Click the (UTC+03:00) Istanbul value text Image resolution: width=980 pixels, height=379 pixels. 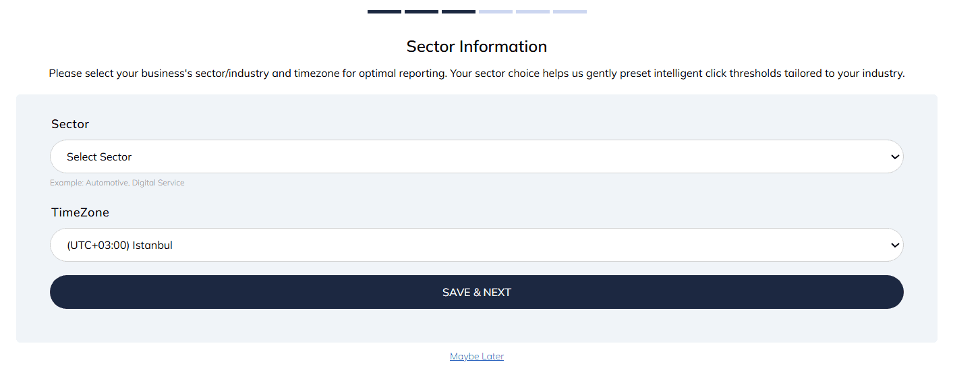point(119,245)
